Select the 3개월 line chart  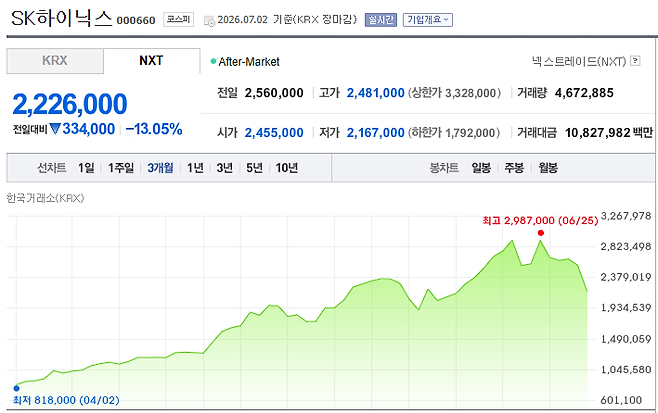160,168
